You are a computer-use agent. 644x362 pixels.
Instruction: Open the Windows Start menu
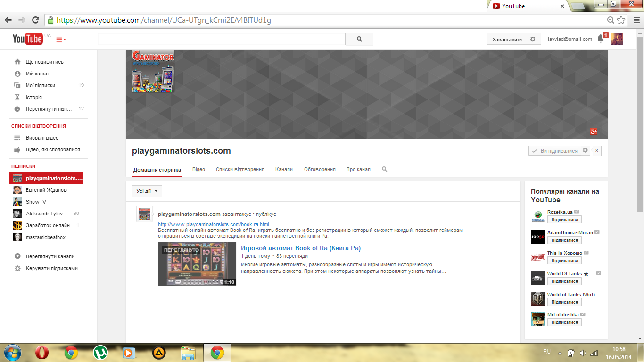tap(12, 353)
